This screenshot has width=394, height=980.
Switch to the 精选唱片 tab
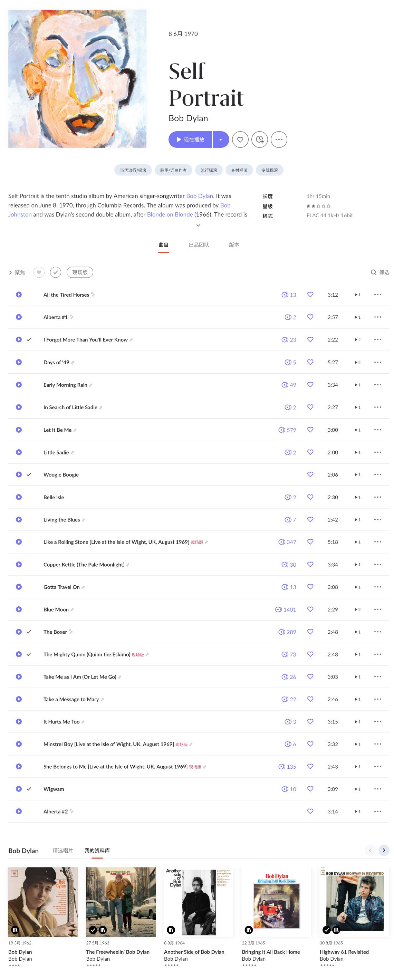(x=63, y=850)
